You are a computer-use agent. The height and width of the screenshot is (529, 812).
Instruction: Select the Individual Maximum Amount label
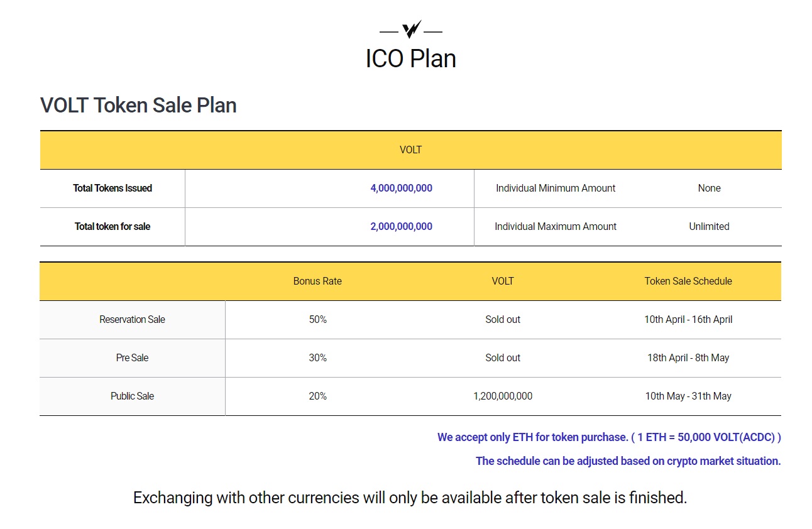pyautogui.click(x=556, y=226)
